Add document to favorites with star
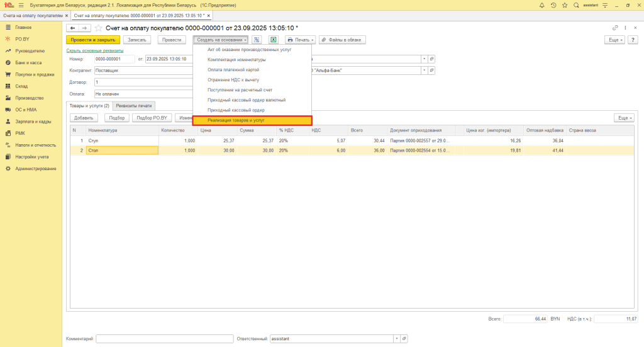Screen dimensions: 644x347 (x=98, y=28)
